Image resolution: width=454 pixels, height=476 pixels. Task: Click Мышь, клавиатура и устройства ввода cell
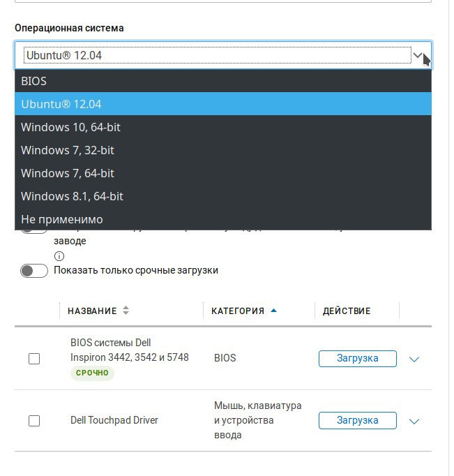(x=258, y=420)
